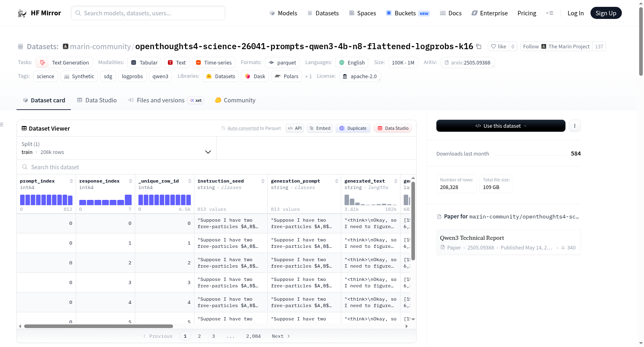Screen dimensions: 644x347
Task: Open the arxiv:2505.09388 tag
Action: [467, 62]
